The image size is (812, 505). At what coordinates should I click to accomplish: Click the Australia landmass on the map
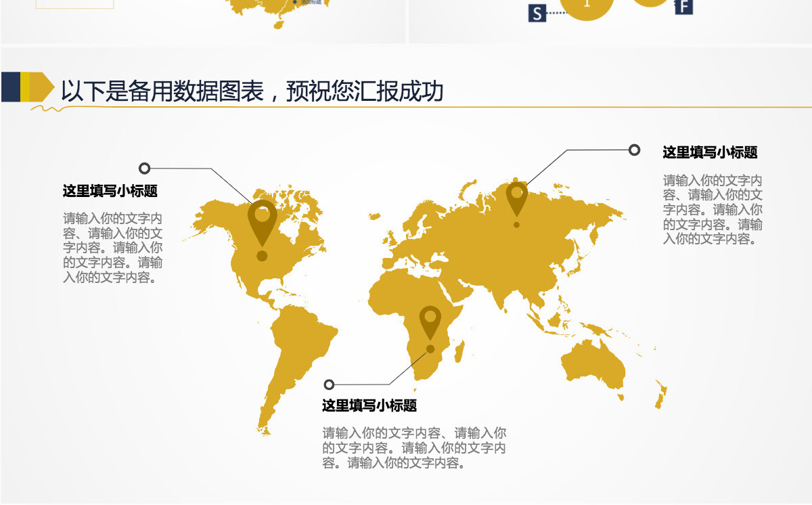[593, 364]
